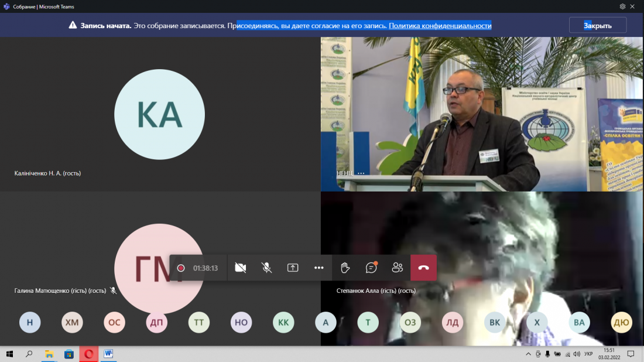Open Teams settings gear in title bar
Viewport: 644px width, 362px height.
[622, 6]
